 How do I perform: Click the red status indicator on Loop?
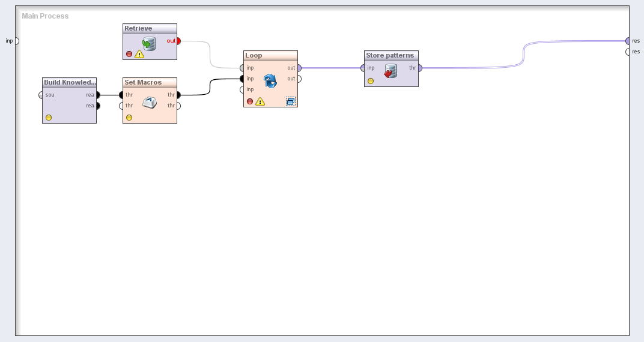coord(250,101)
